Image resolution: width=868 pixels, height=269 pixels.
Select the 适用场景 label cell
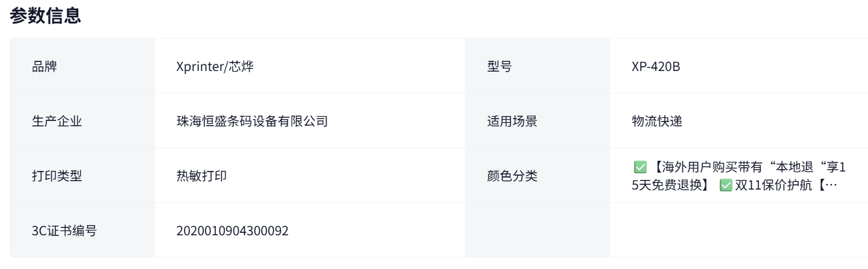[512, 121]
